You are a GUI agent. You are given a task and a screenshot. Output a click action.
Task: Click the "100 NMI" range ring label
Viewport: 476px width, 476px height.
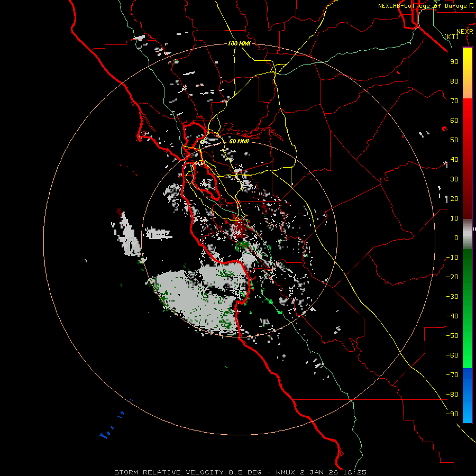[239, 43]
